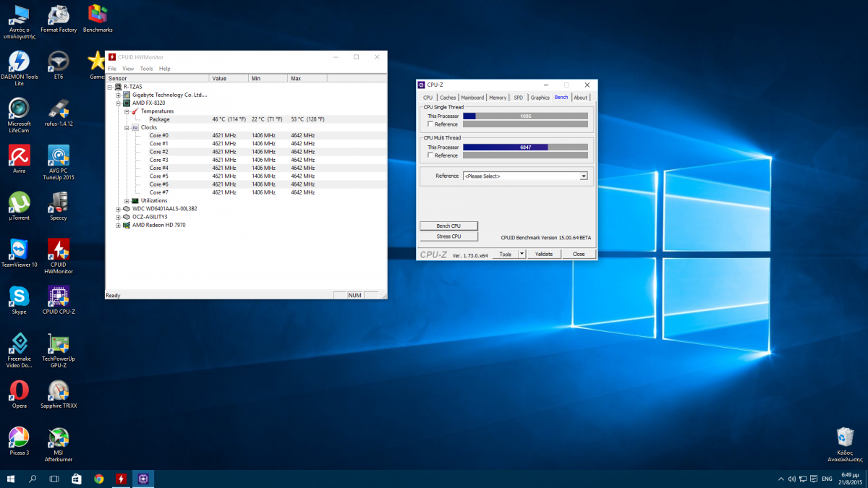Open HWMonitor View menu
The height and width of the screenshot is (488, 868).
tap(128, 69)
